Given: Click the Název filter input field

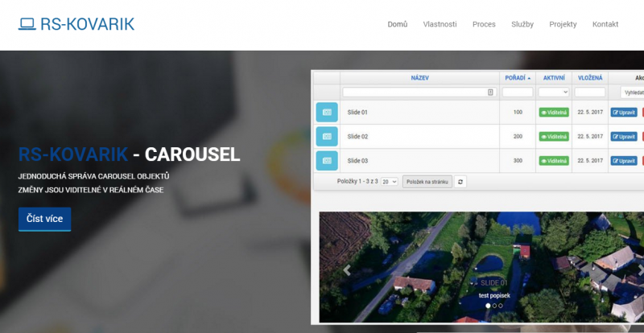Looking at the screenshot, I should coord(415,92).
